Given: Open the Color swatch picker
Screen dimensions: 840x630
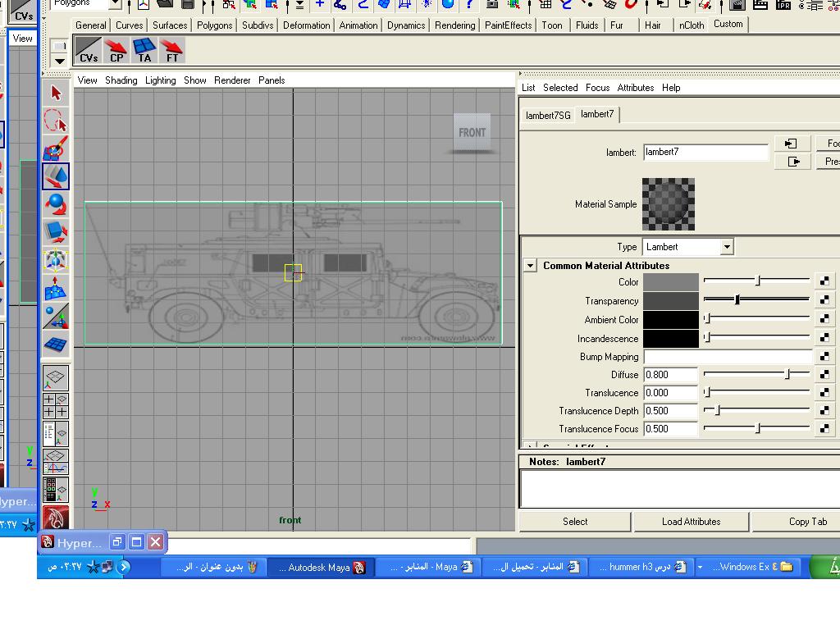Looking at the screenshot, I should (x=671, y=282).
